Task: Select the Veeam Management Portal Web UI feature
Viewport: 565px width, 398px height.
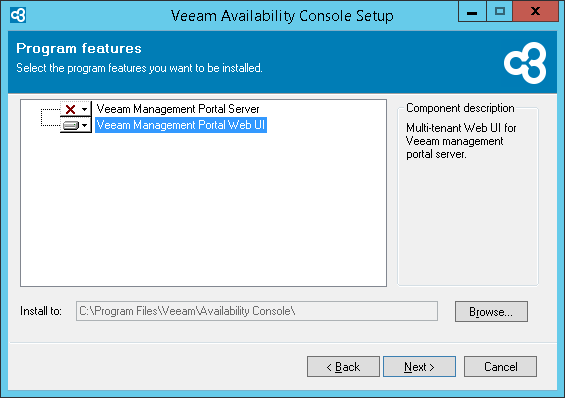Action: (x=181, y=125)
